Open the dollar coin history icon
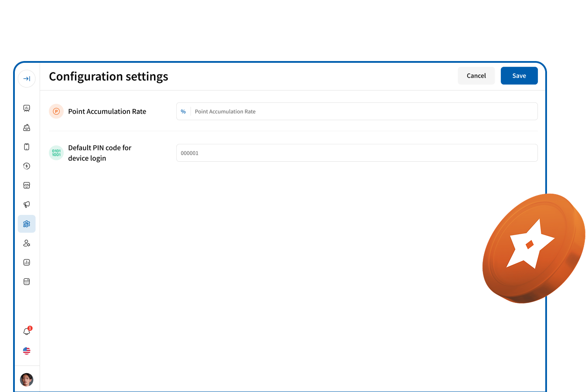 pos(27,166)
